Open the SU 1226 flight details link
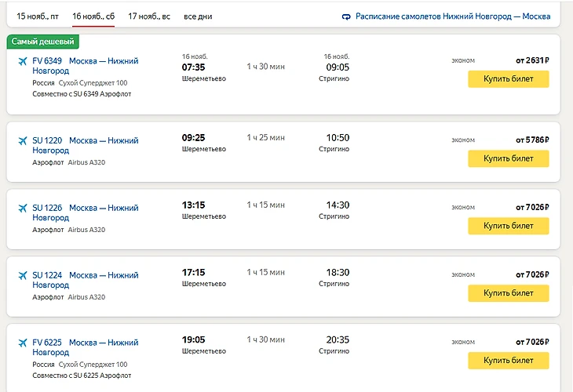The image size is (573, 392). [x=85, y=212]
